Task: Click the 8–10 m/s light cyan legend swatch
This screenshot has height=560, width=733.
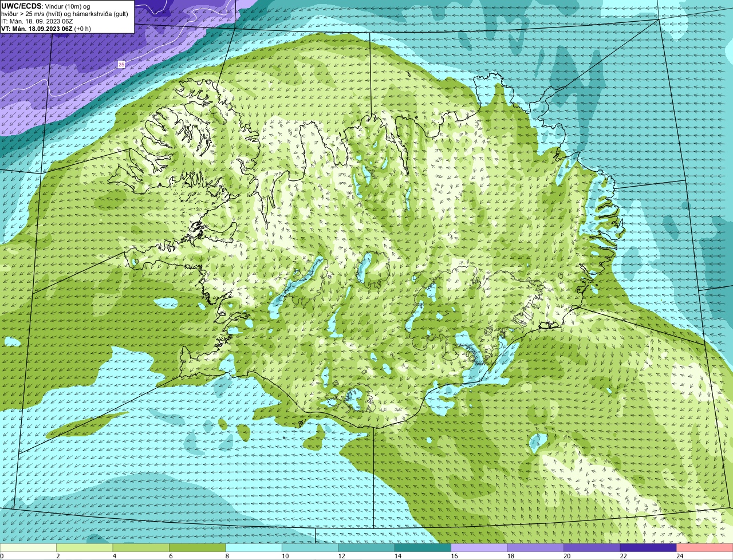Action: 254,548
